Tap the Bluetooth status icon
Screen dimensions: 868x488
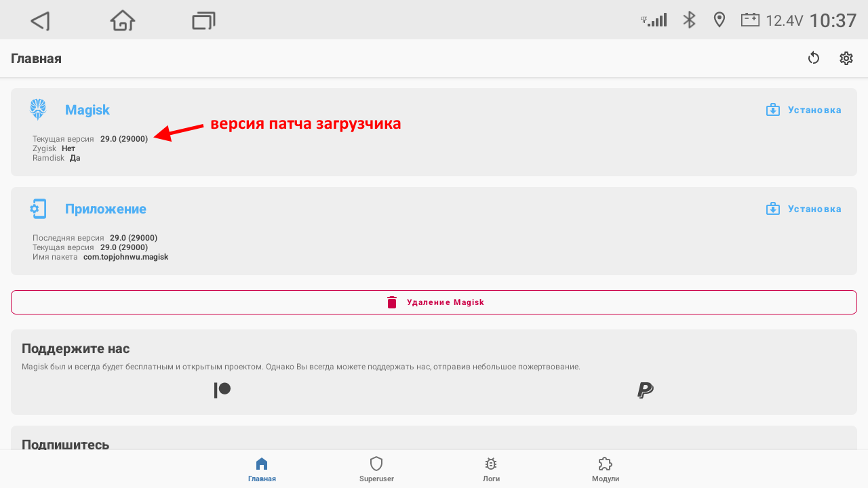(x=689, y=20)
